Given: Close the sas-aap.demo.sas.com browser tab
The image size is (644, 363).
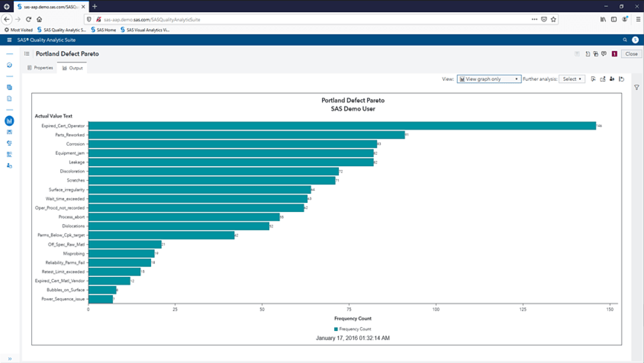Looking at the screenshot, I should (83, 6).
